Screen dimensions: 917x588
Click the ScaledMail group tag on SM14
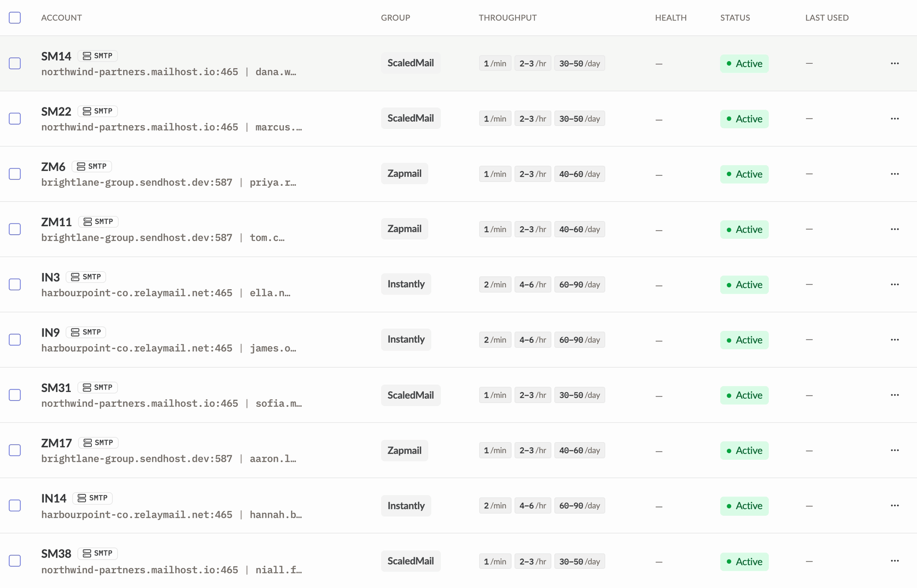tap(411, 63)
